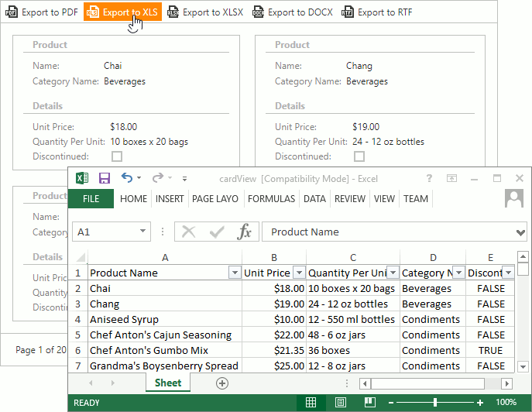Open Customize Quick Access Toolbar dropdown
The image size is (532, 412).
[184, 179]
